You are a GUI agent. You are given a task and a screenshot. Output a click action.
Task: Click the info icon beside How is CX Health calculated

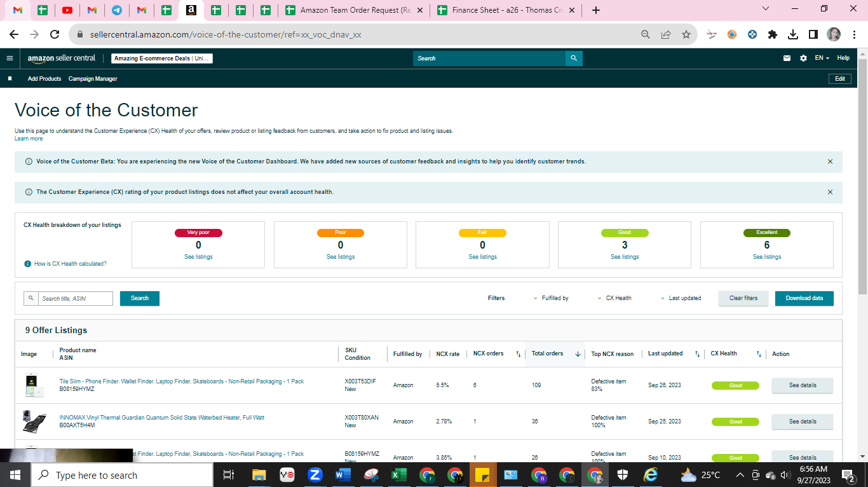point(28,263)
